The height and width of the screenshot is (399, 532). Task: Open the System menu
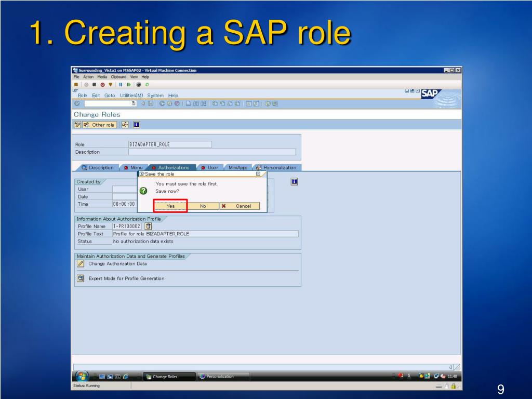[x=155, y=96]
